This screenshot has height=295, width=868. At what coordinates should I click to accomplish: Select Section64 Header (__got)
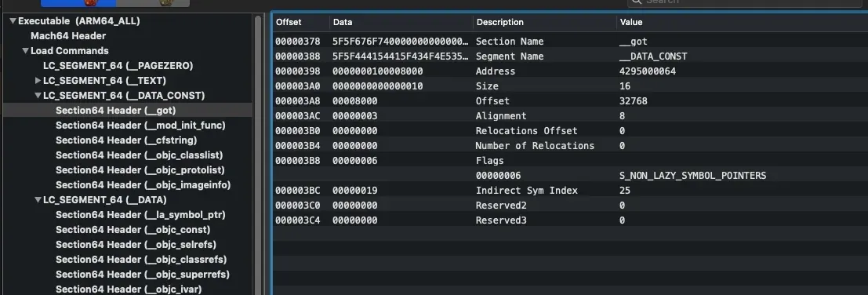116,111
